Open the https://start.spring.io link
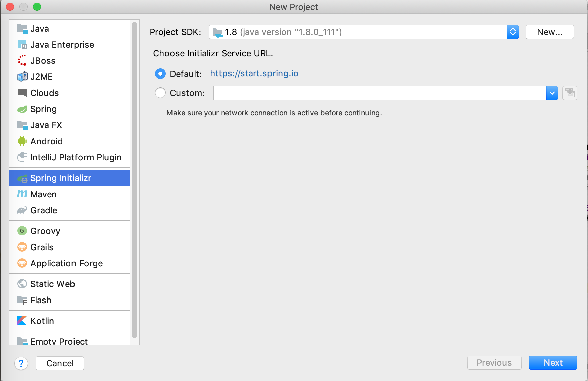 pos(254,73)
